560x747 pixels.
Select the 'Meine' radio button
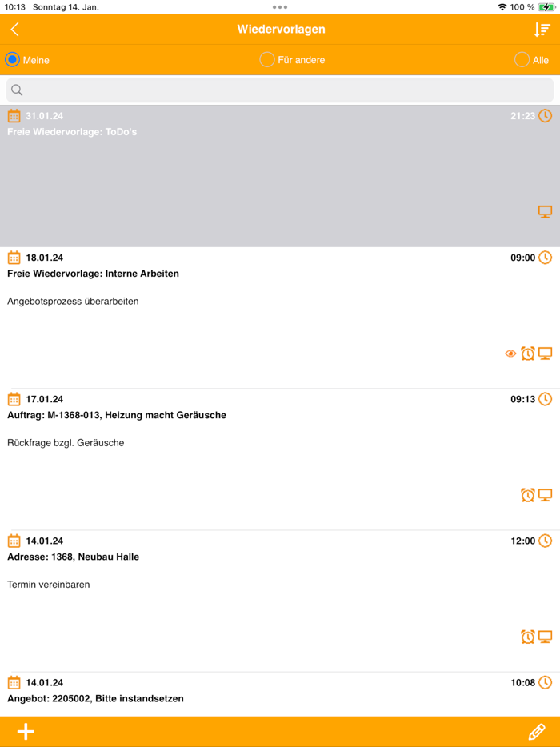[11, 60]
